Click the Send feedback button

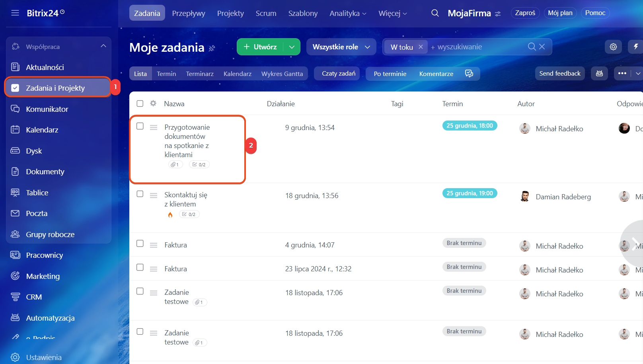coord(559,74)
